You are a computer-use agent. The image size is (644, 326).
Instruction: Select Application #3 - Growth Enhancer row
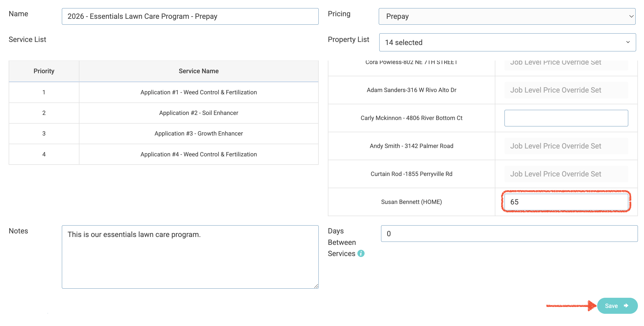click(199, 134)
